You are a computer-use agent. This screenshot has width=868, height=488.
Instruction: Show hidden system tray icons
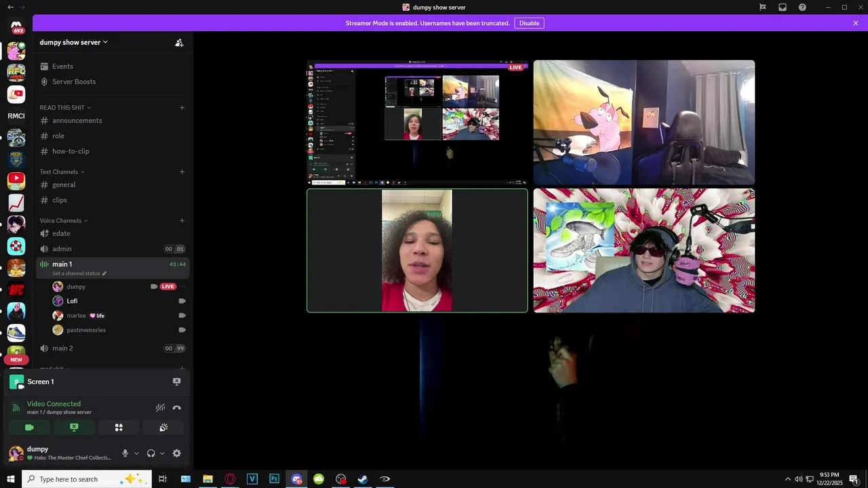tap(787, 479)
